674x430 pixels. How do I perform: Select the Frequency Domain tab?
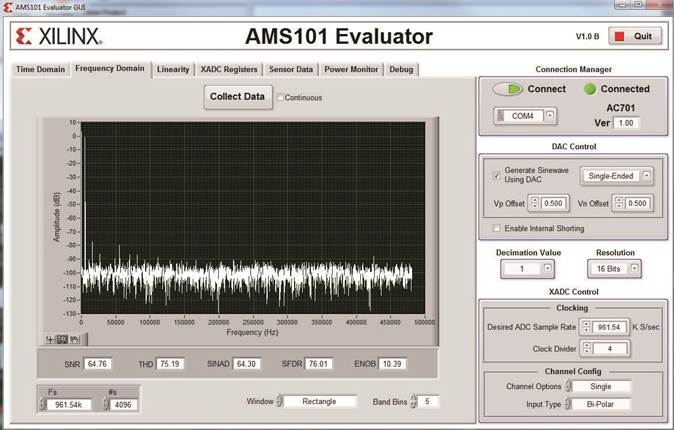pos(110,68)
